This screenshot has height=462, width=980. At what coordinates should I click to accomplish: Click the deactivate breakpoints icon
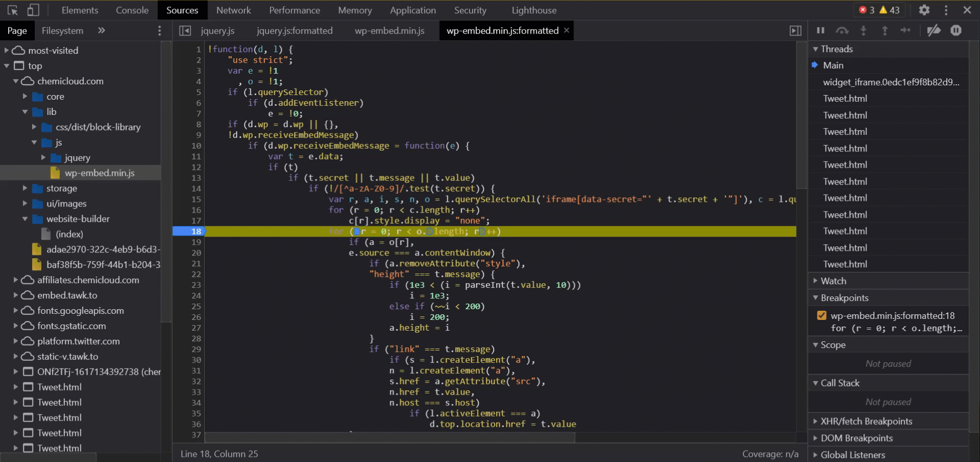point(933,31)
